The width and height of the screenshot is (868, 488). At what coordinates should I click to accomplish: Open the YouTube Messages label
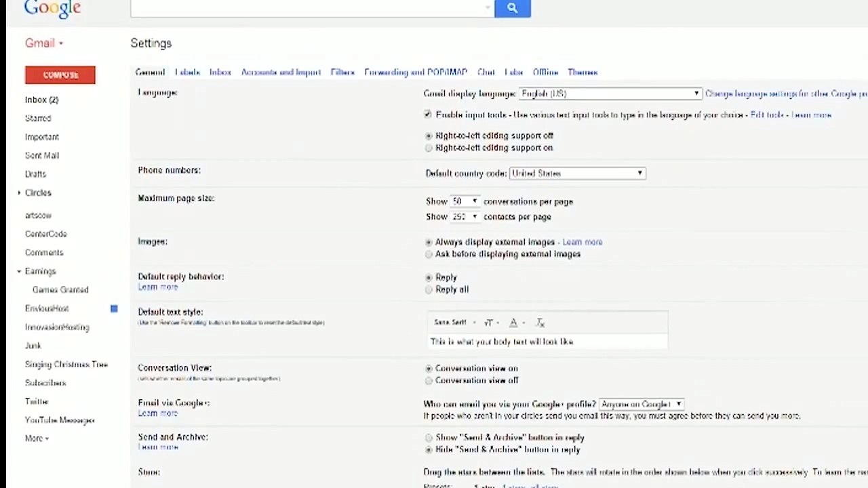coord(60,420)
